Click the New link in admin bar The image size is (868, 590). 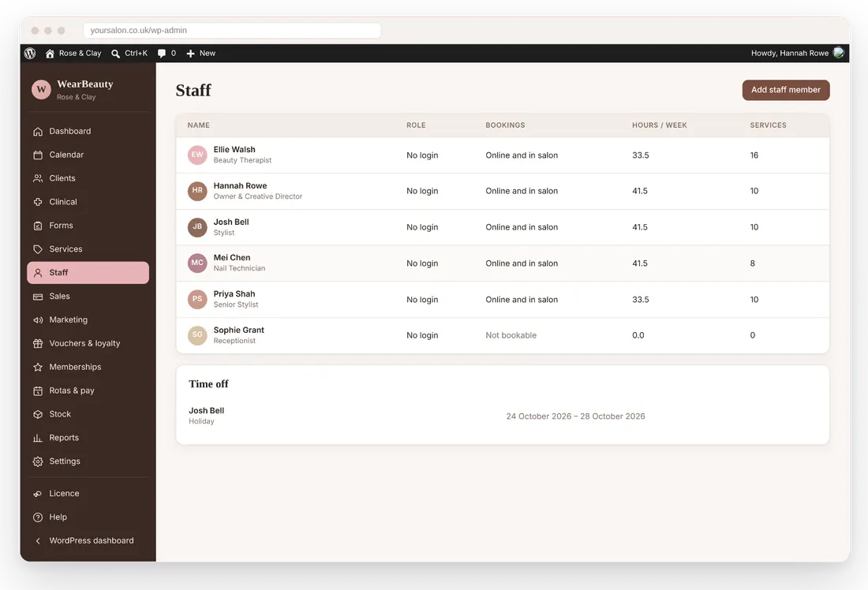(207, 53)
